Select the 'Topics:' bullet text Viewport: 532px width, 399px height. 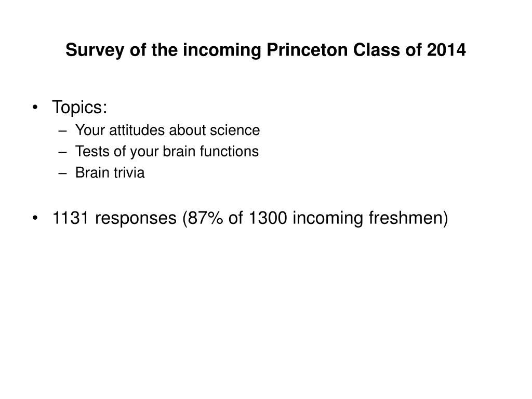[79, 108]
